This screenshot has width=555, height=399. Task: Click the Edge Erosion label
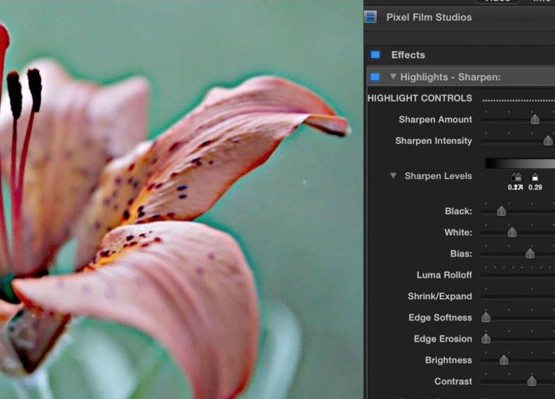click(x=443, y=339)
